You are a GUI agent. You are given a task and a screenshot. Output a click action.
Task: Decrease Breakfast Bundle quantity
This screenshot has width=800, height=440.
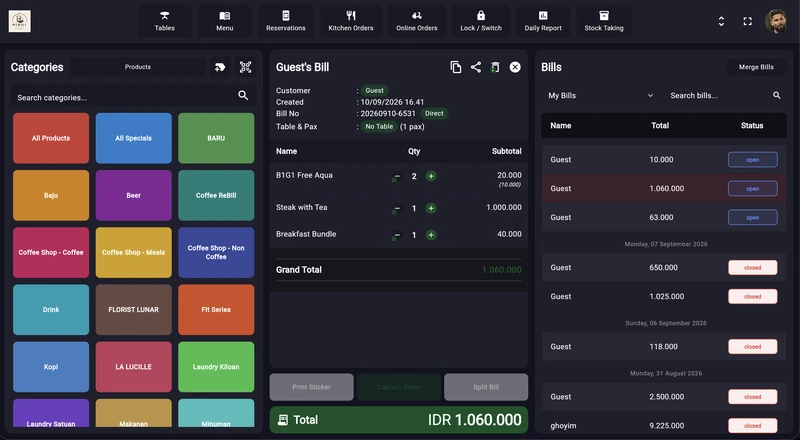(x=396, y=235)
